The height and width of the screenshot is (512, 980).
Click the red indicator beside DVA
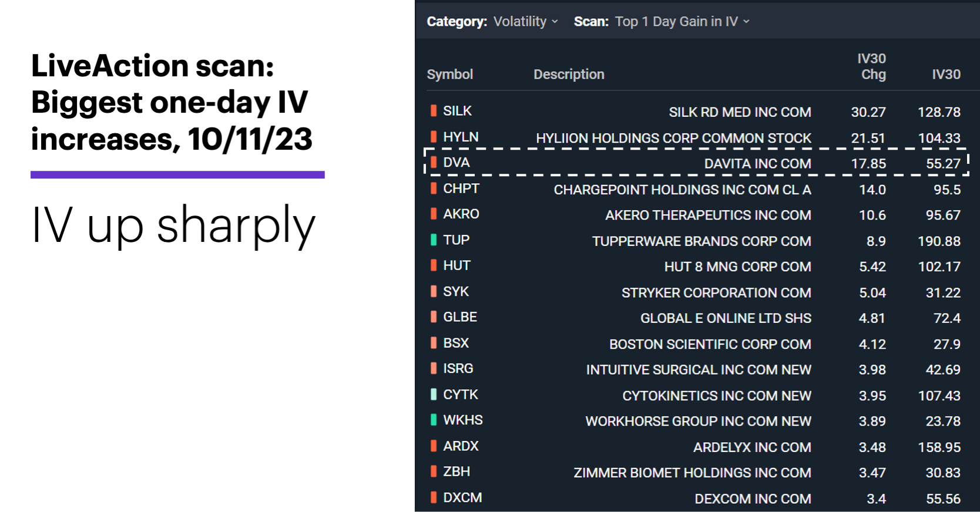[434, 162]
